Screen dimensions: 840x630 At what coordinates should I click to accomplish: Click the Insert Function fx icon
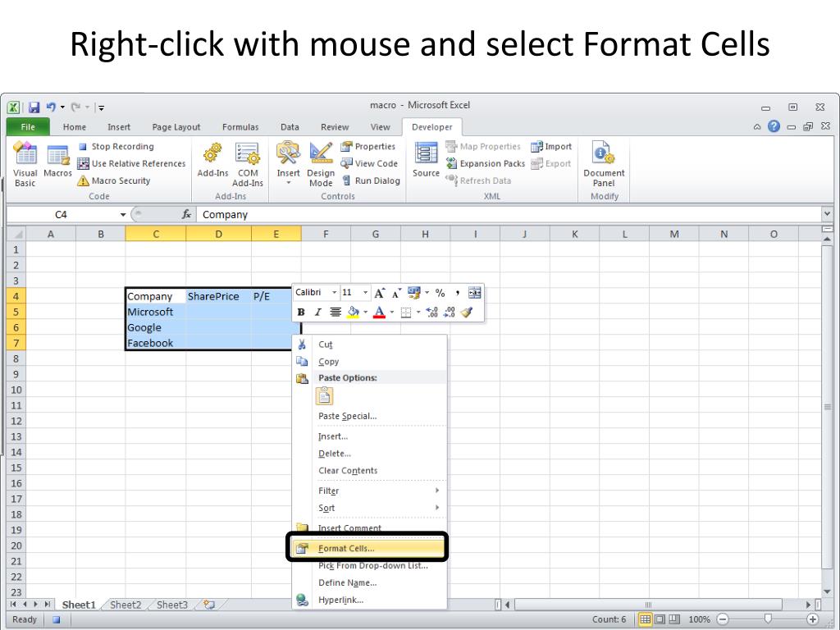pos(186,214)
